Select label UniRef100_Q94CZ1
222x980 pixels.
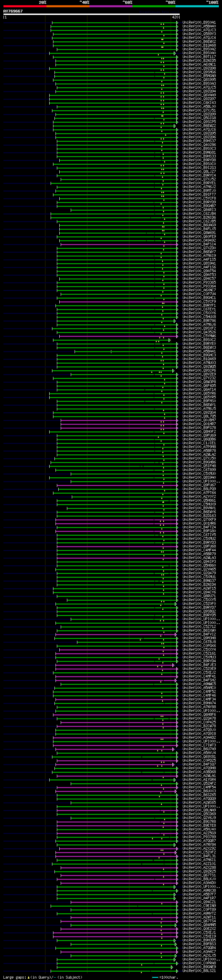(x=199, y=902)
